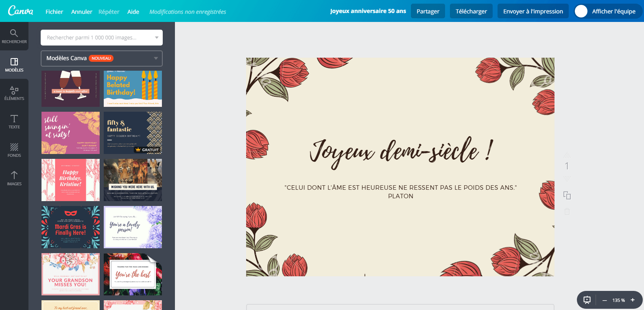Open the Modèles sidebar tab

(14, 65)
